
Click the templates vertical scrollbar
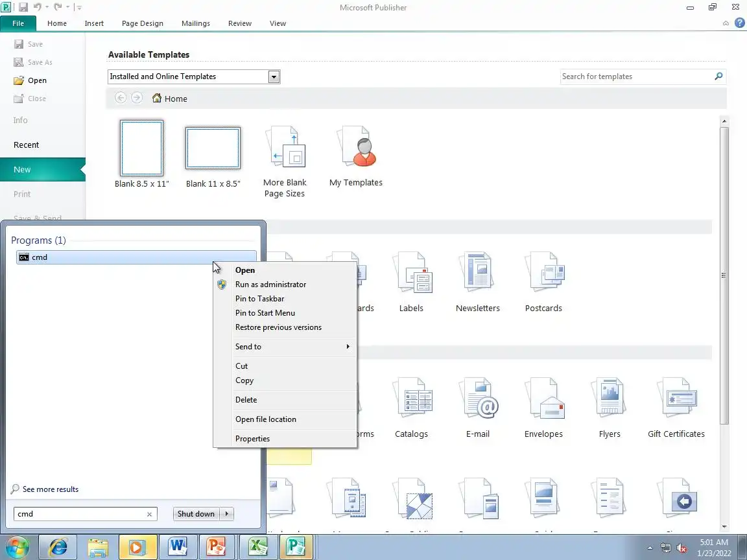[724, 276]
